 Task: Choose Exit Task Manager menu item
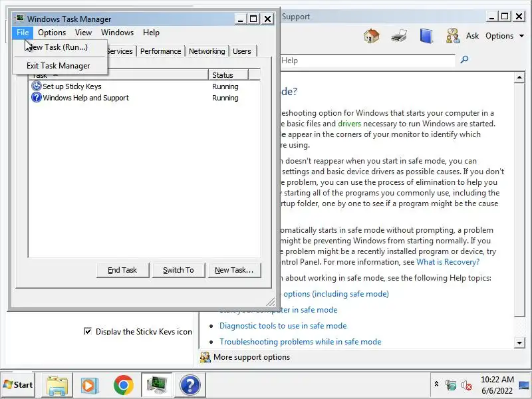coord(59,66)
